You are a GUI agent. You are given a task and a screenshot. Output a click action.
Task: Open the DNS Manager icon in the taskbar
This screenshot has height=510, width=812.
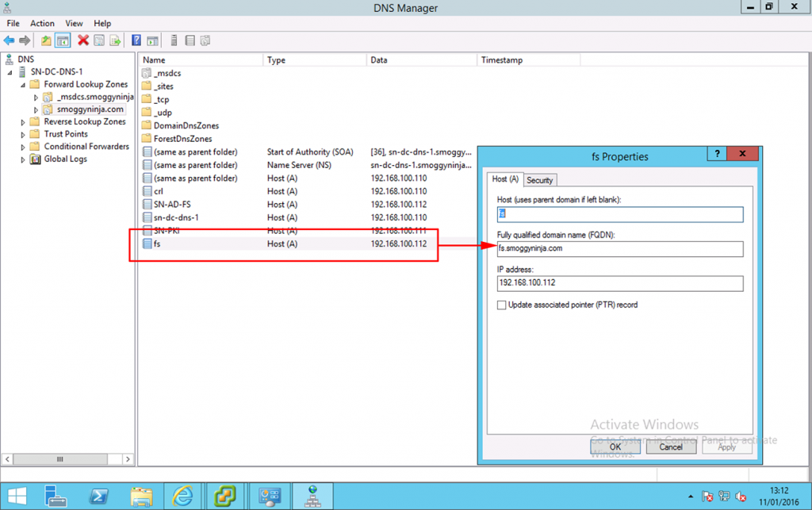click(x=312, y=496)
